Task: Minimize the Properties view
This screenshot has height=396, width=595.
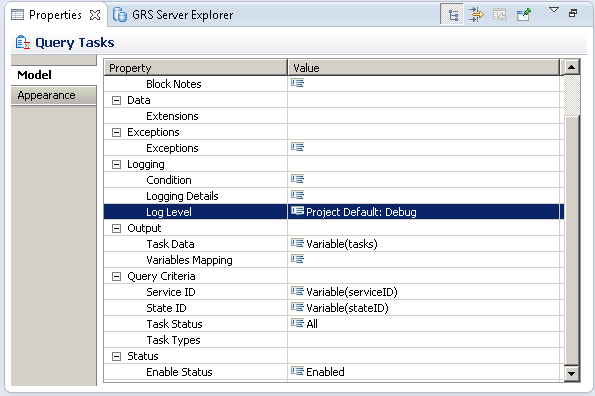Action: point(573,13)
